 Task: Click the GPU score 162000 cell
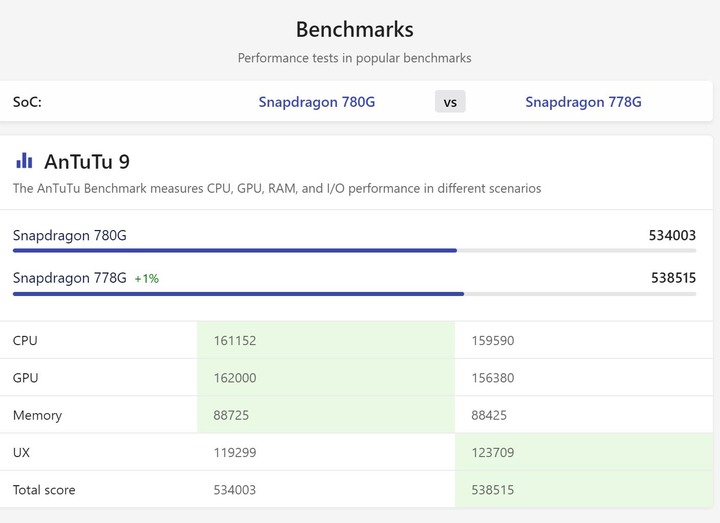coord(235,378)
